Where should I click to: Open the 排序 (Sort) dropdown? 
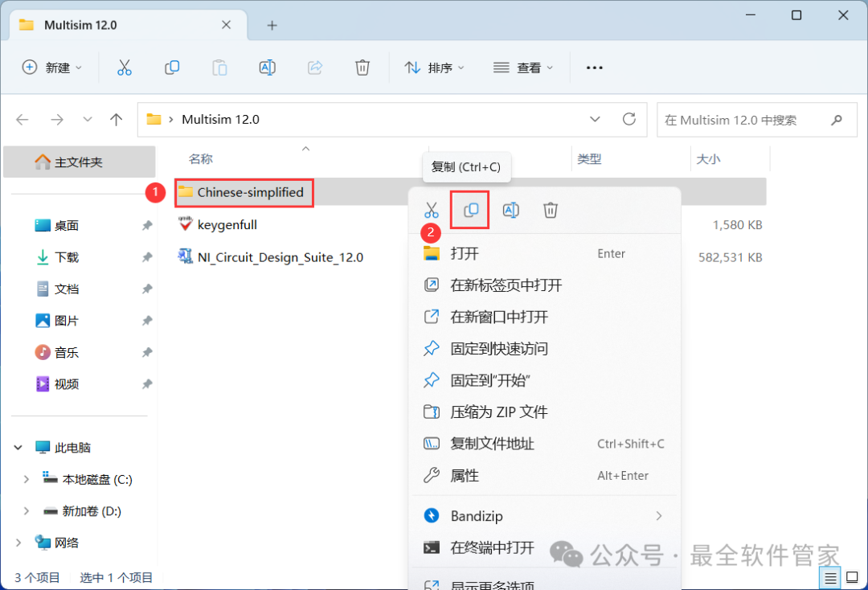[435, 68]
